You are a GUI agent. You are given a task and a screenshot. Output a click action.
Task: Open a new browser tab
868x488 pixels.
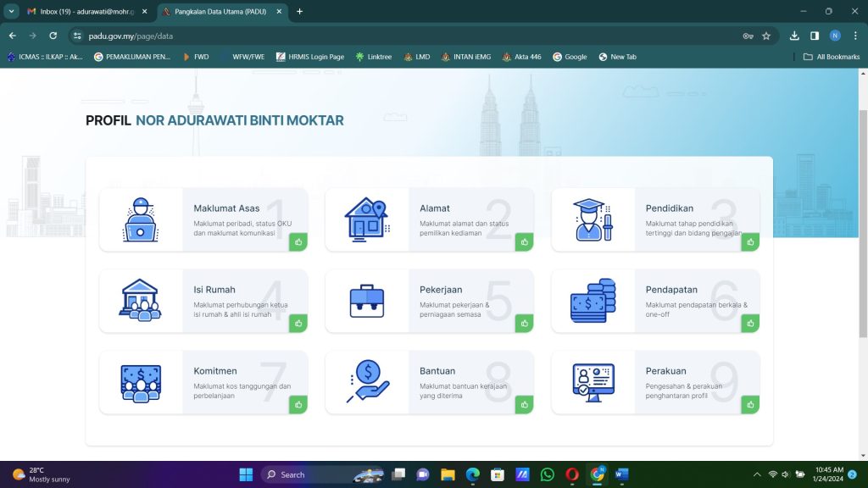[299, 12]
